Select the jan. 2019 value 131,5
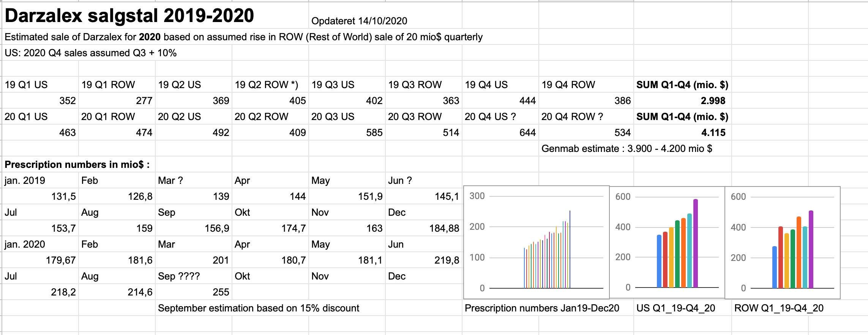Image resolution: width=868 pixels, height=335 pixels. point(40,196)
